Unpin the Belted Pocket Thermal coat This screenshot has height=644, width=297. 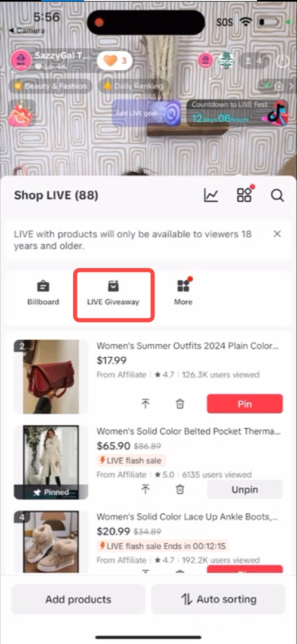coord(245,490)
